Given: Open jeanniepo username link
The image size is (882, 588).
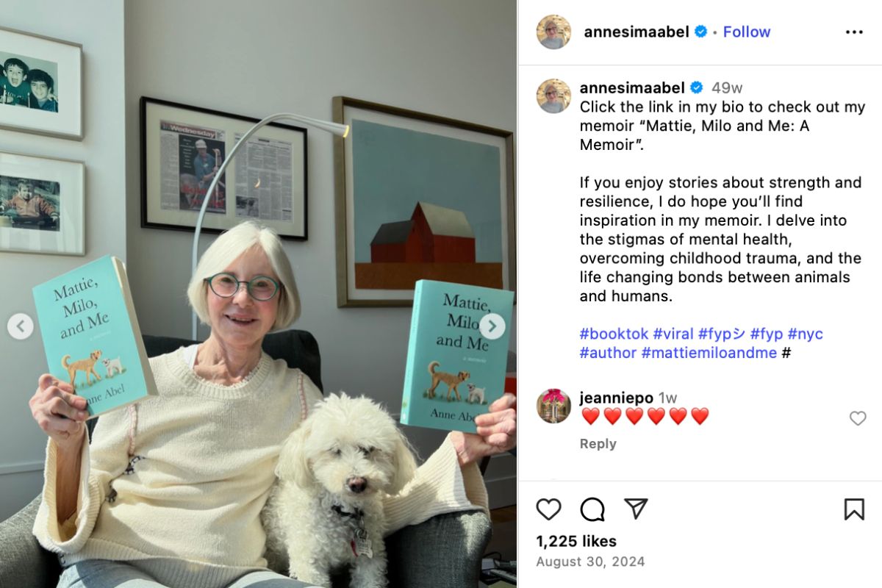Looking at the screenshot, I should pyautogui.click(x=616, y=398).
